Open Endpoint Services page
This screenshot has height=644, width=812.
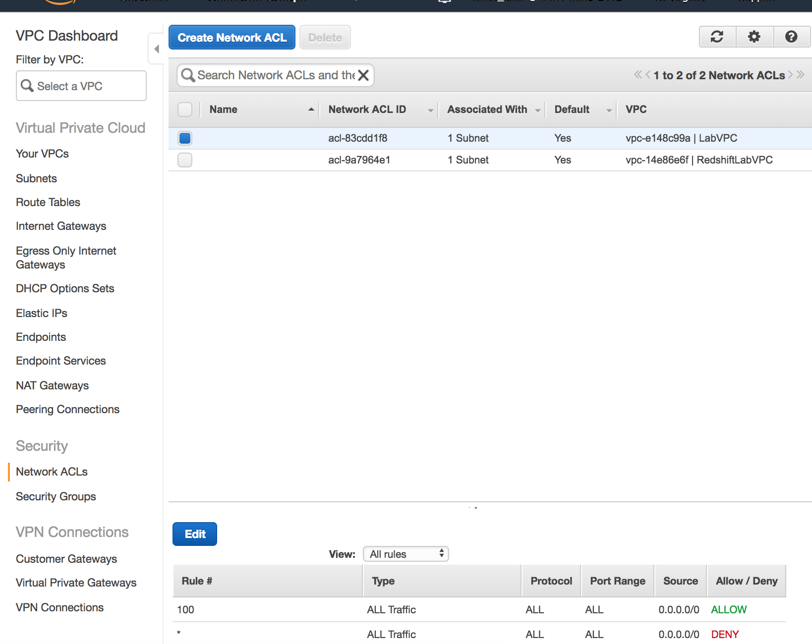[61, 361]
